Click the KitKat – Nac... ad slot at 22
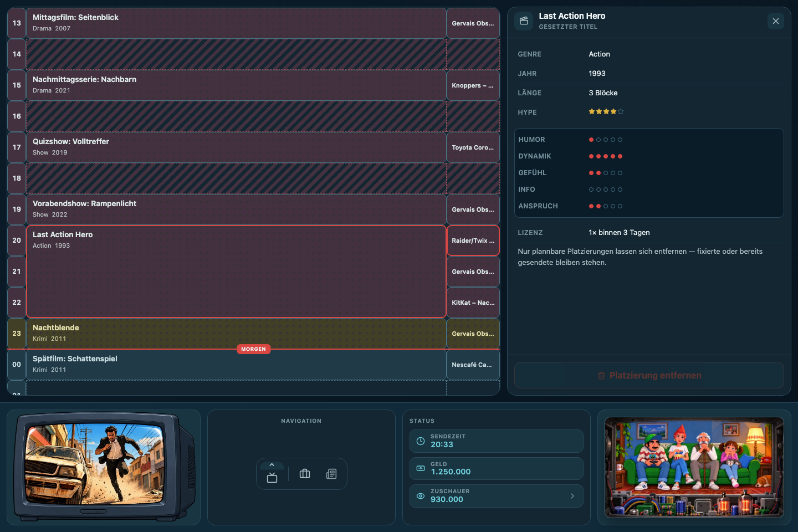The image size is (798, 532). (x=473, y=303)
